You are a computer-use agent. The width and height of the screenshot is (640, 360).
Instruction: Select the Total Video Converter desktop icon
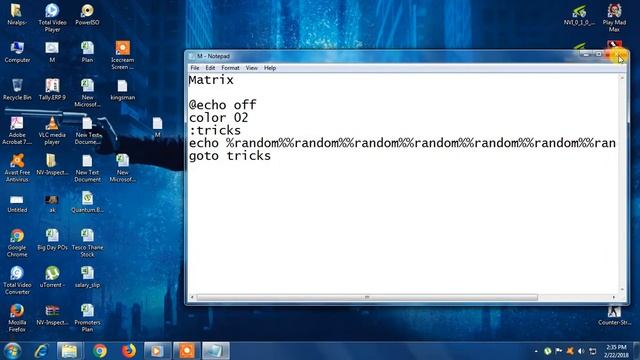coord(17,280)
